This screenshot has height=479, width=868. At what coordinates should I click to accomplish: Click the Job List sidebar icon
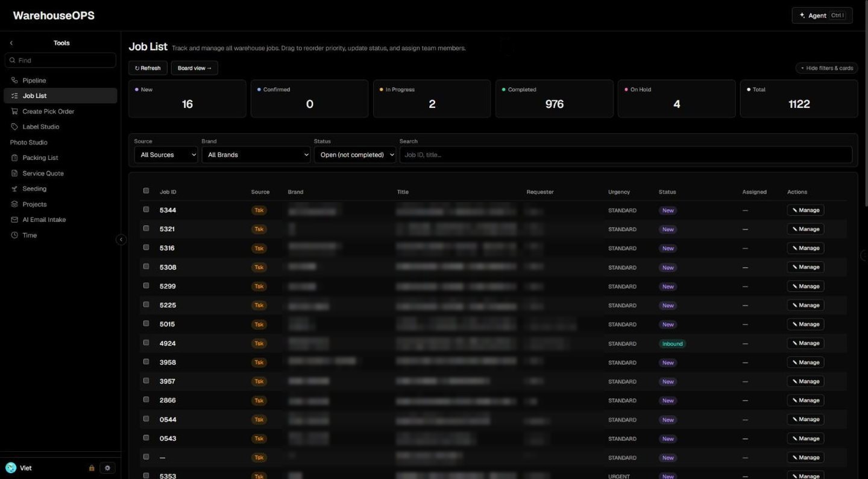(14, 95)
